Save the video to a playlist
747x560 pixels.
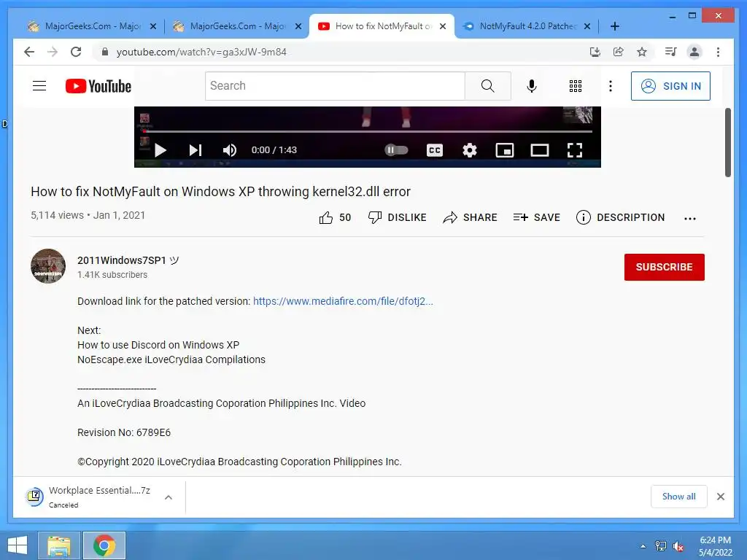click(536, 217)
